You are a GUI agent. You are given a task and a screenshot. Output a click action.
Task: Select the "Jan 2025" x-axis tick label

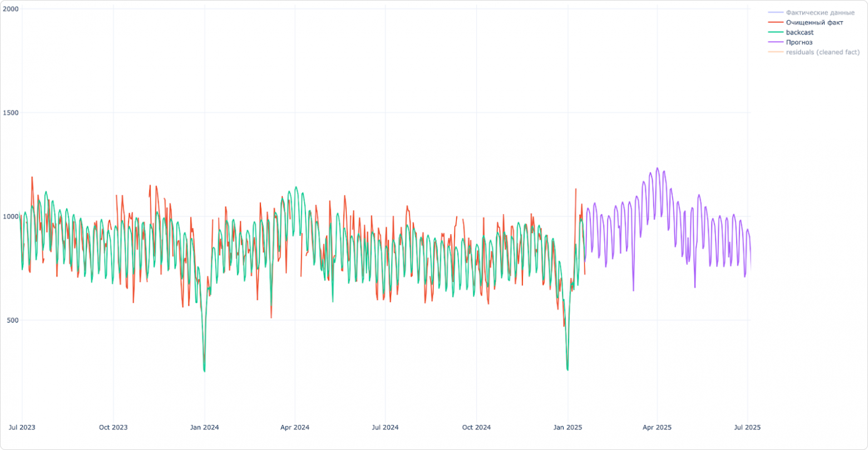[x=568, y=427]
